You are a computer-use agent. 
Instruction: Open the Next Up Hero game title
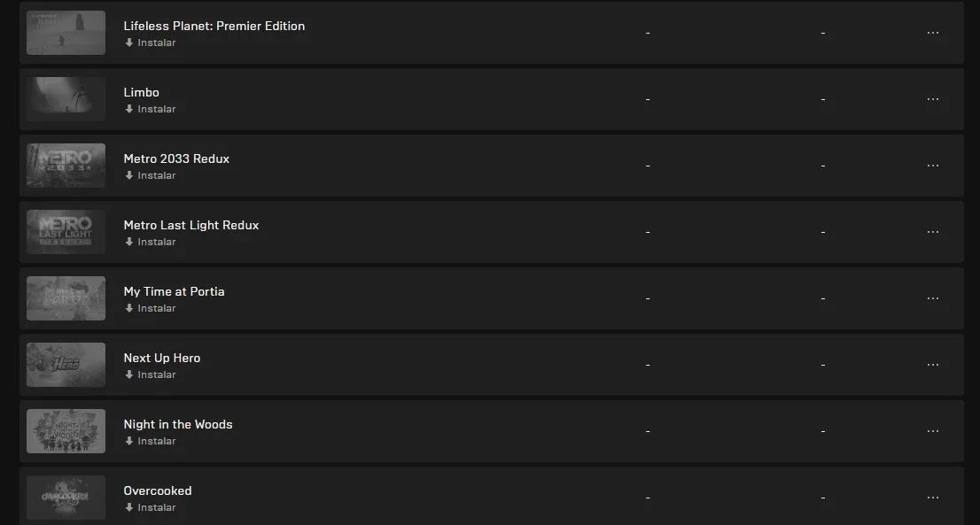click(162, 358)
